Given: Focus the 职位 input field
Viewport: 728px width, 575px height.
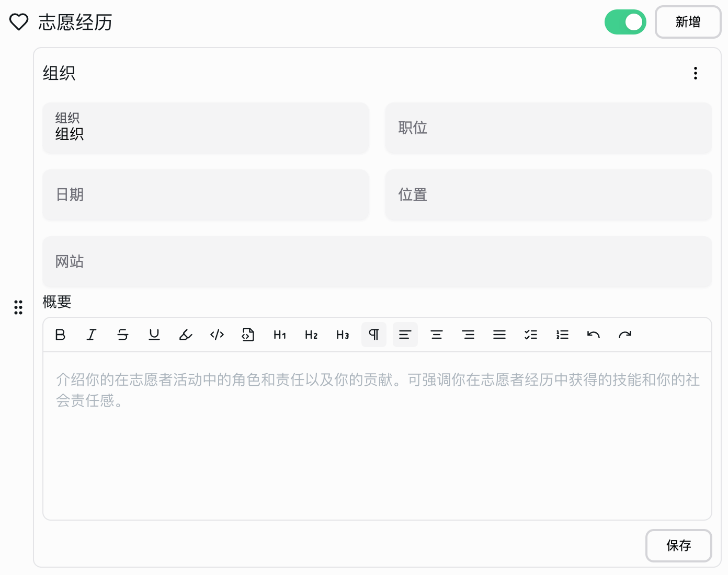Looking at the screenshot, I should click(549, 128).
